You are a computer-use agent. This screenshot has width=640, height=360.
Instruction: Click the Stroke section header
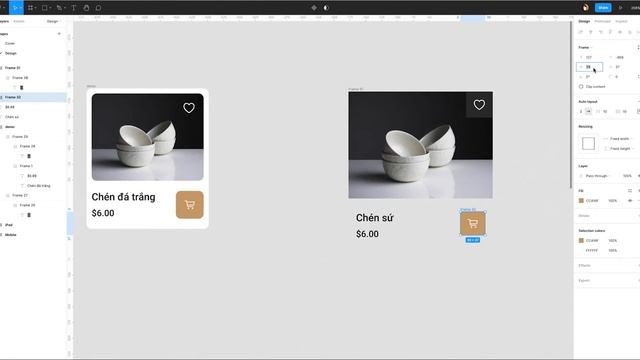tap(584, 216)
